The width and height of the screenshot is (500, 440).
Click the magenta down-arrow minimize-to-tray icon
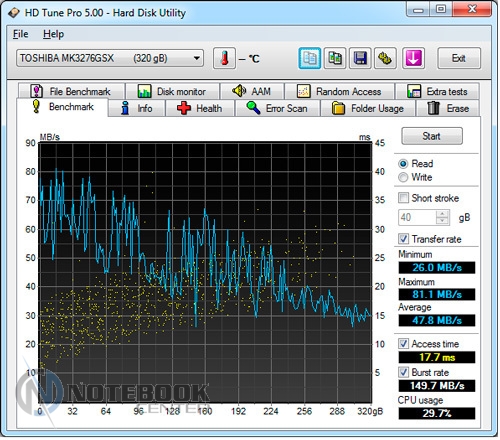[413, 58]
